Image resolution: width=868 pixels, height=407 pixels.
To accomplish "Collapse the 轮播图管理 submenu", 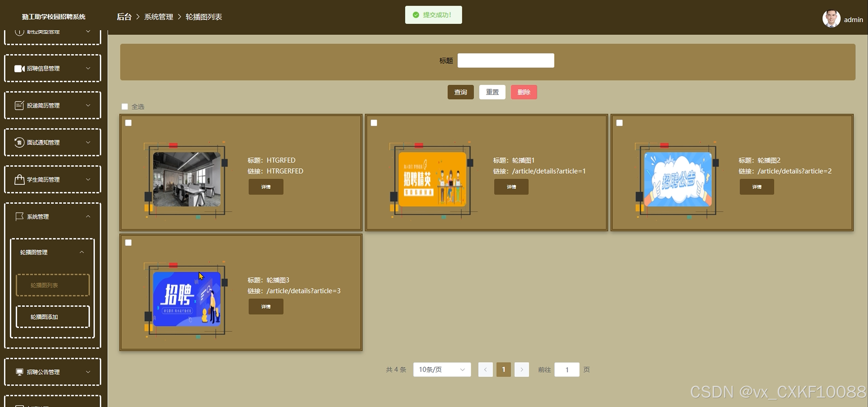I will point(81,252).
